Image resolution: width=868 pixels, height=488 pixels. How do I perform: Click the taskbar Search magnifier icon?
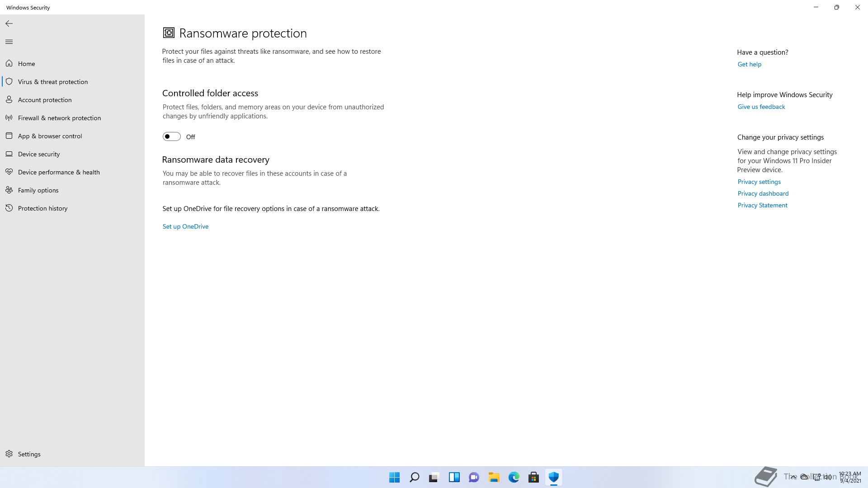pyautogui.click(x=414, y=477)
